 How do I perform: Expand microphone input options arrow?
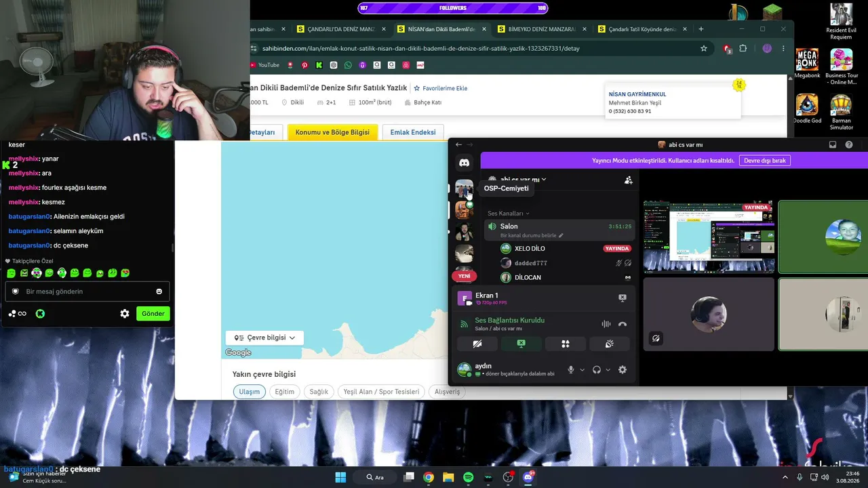click(582, 370)
